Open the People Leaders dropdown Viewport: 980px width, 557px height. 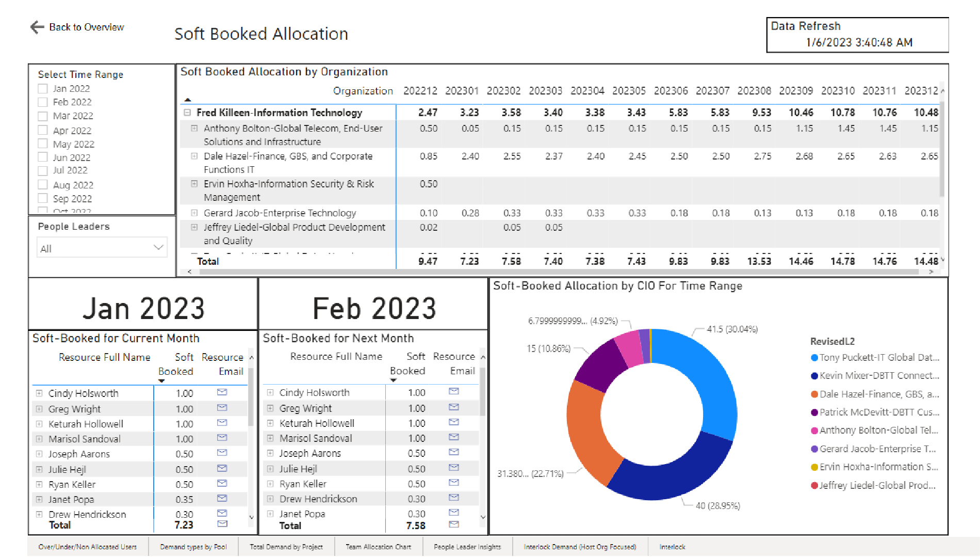tap(159, 247)
